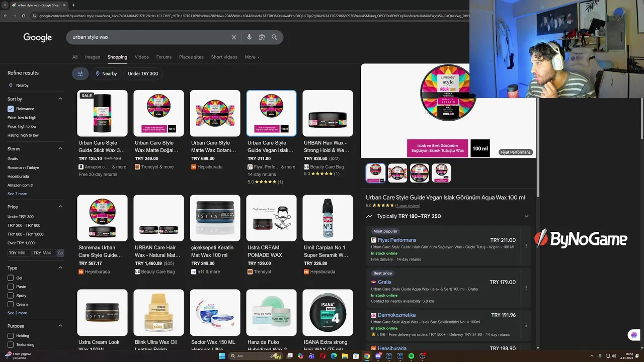Expand See 7 more stores
The image size is (644, 362).
pos(17,194)
